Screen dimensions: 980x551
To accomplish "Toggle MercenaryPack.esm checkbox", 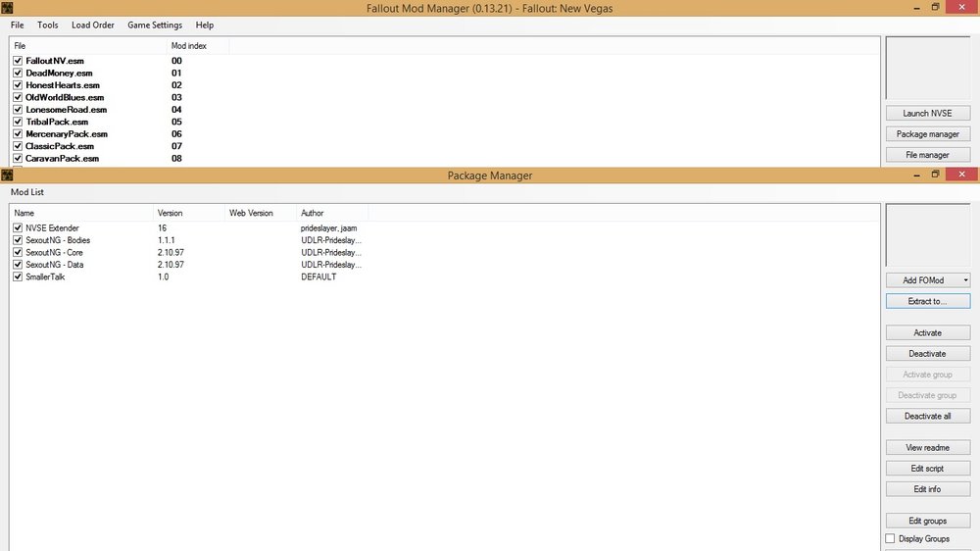I will point(18,134).
